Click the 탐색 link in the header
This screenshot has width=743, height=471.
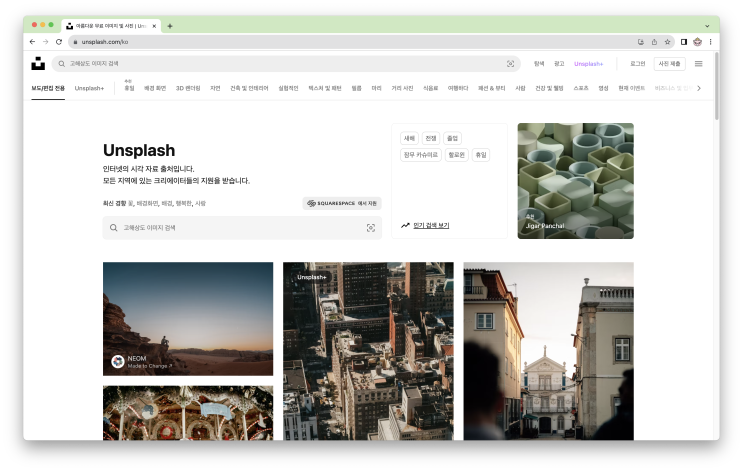pyautogui.click(x=539, y=63)
